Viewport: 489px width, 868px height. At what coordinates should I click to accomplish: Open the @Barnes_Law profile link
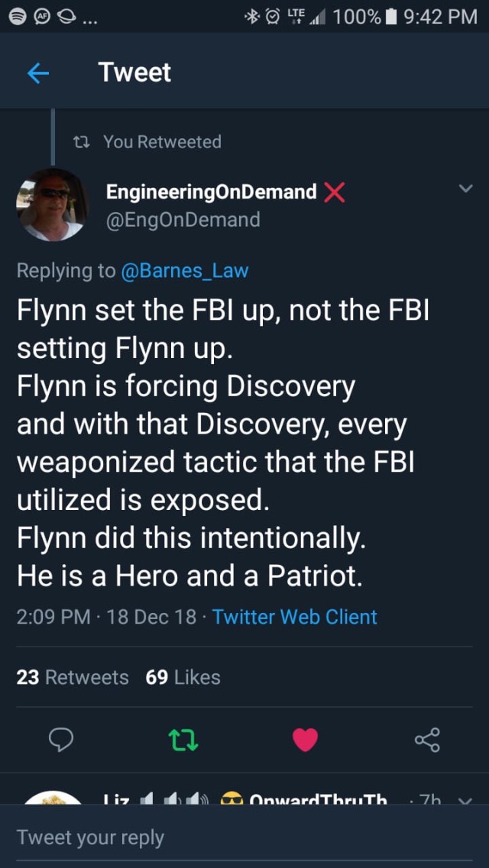[184, 270]
